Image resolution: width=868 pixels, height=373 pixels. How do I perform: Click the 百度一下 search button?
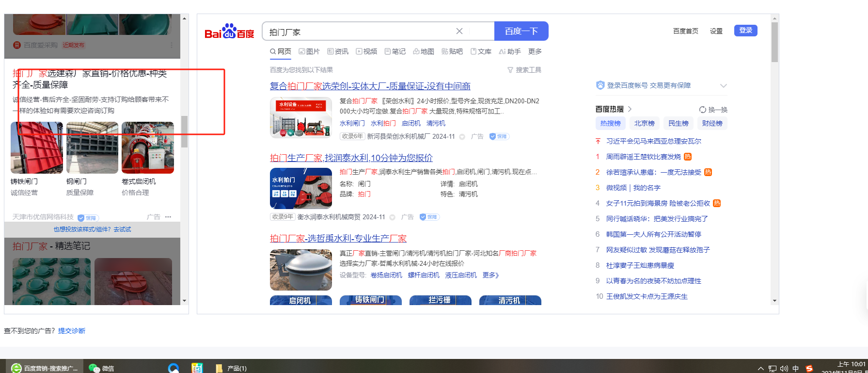(521, 31)
